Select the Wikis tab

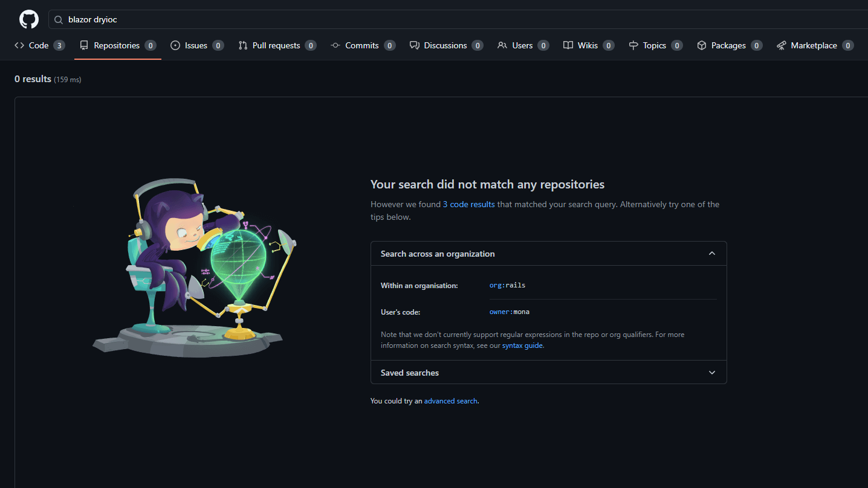pos(588,45)
